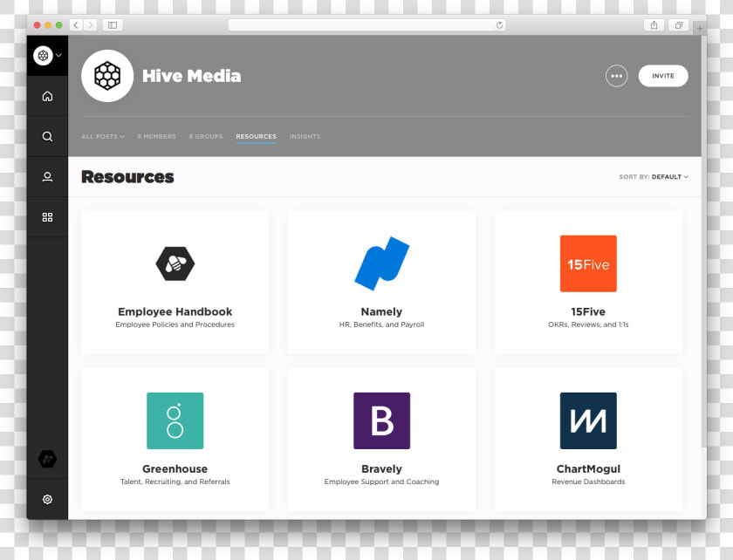Click the teal Greenhouse logo
The width and height of the screenshot is (733, 560).
(175, 420)
